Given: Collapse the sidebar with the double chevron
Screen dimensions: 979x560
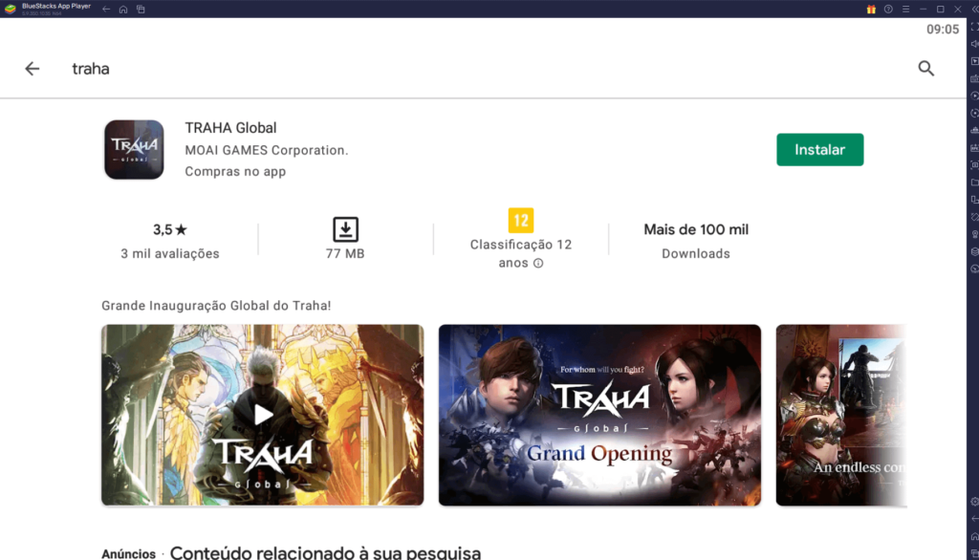Looking at the screenshot, I should (x=974, y=9).
